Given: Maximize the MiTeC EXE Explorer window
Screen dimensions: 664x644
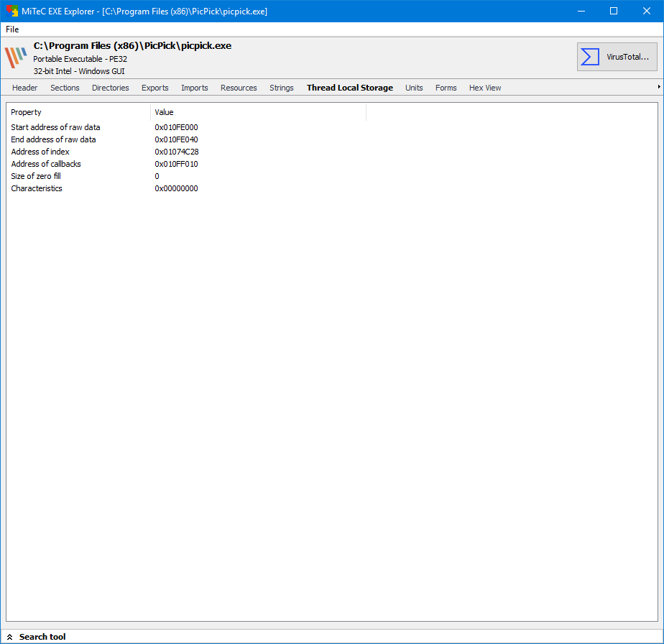Looking at the screenshot, I should pos(614,11).
